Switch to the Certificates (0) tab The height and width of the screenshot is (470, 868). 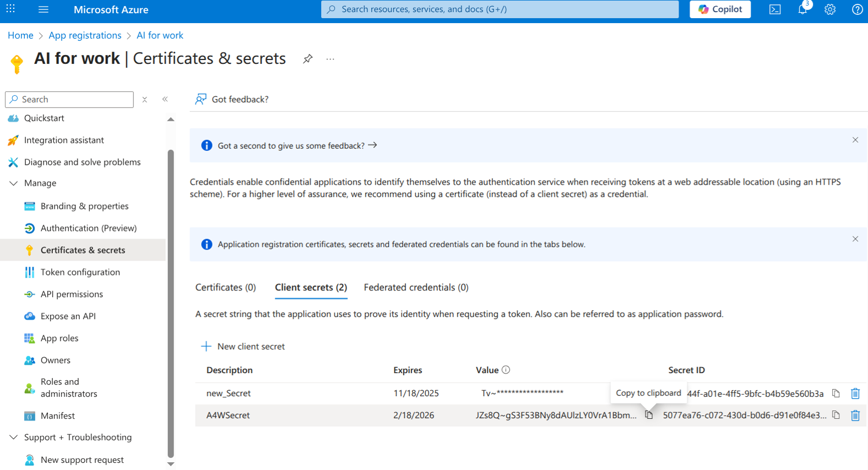coord(226,288)
